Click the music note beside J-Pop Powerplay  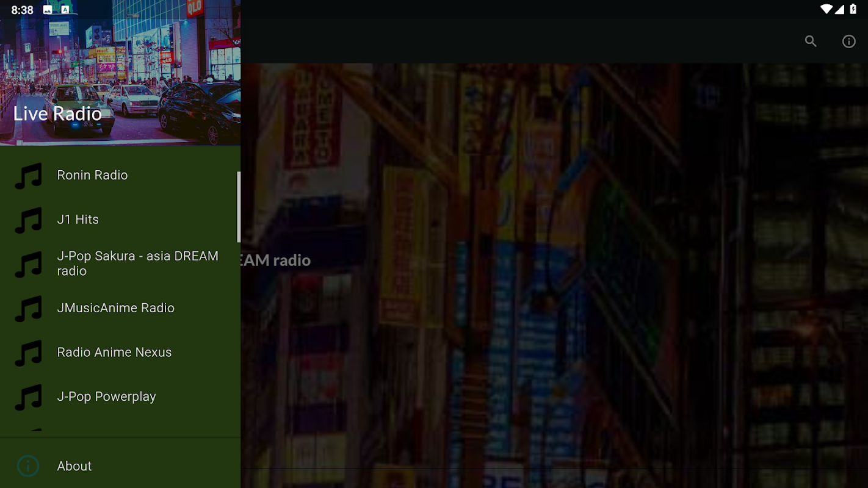tap(28, 398)
